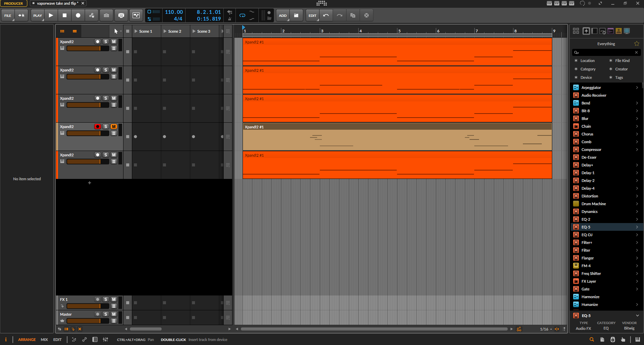Set the tempo field showing 110.00
Viewport: 644px width, 345px height.
click(x=174, y=12)
